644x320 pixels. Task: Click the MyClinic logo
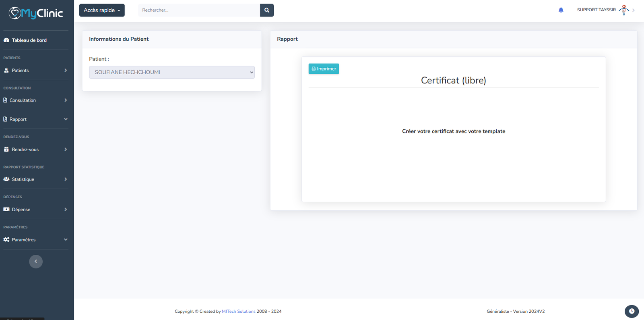point(36,13)
